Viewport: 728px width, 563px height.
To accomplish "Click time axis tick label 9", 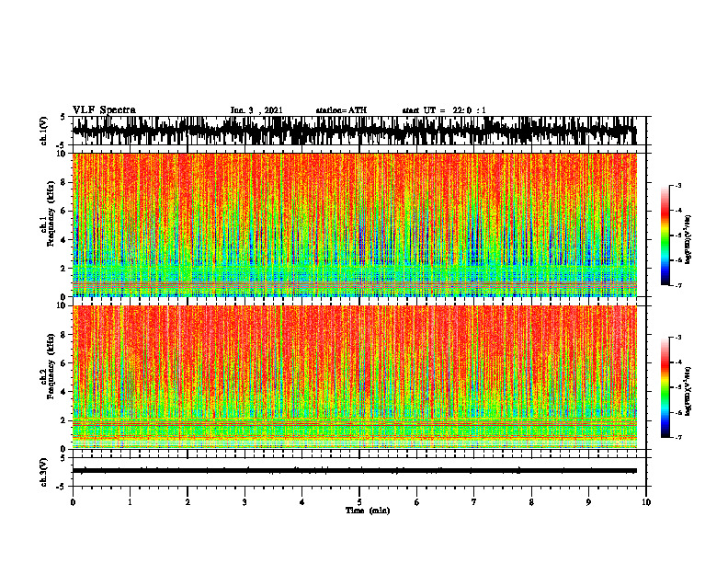I will coord(588,502).
